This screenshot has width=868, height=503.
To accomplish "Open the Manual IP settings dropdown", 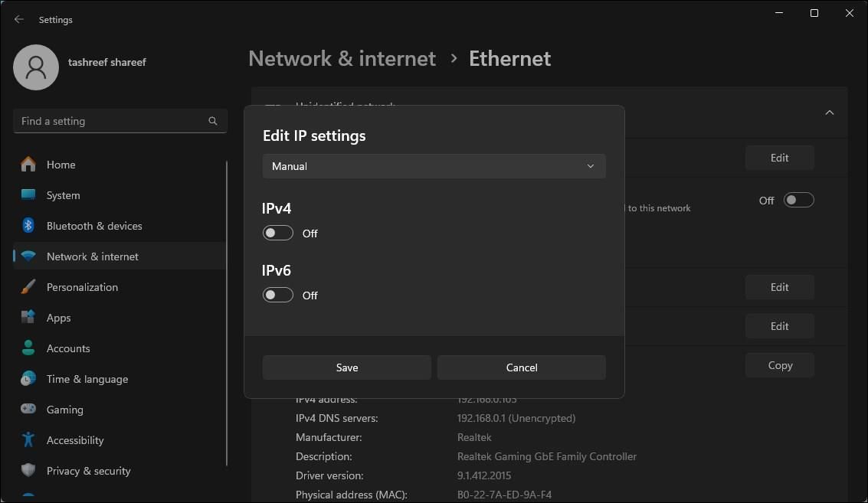I will click(x=434, y=166).
